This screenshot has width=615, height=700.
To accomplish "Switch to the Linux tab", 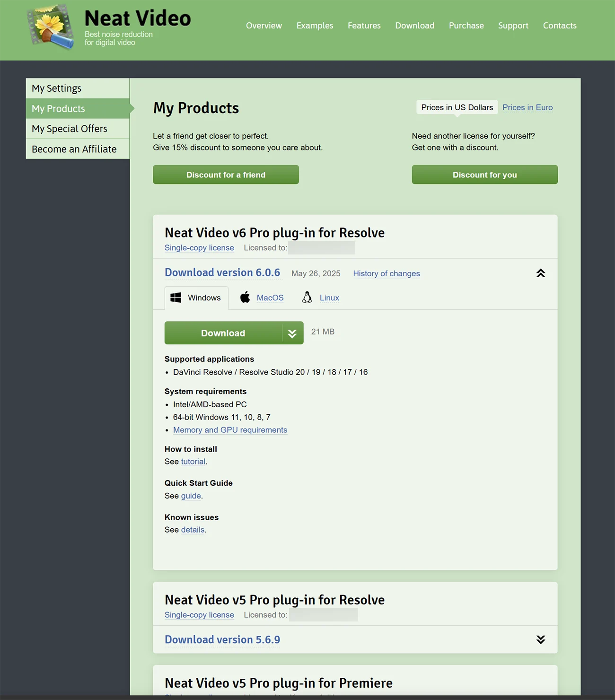I will coord(329,298).
